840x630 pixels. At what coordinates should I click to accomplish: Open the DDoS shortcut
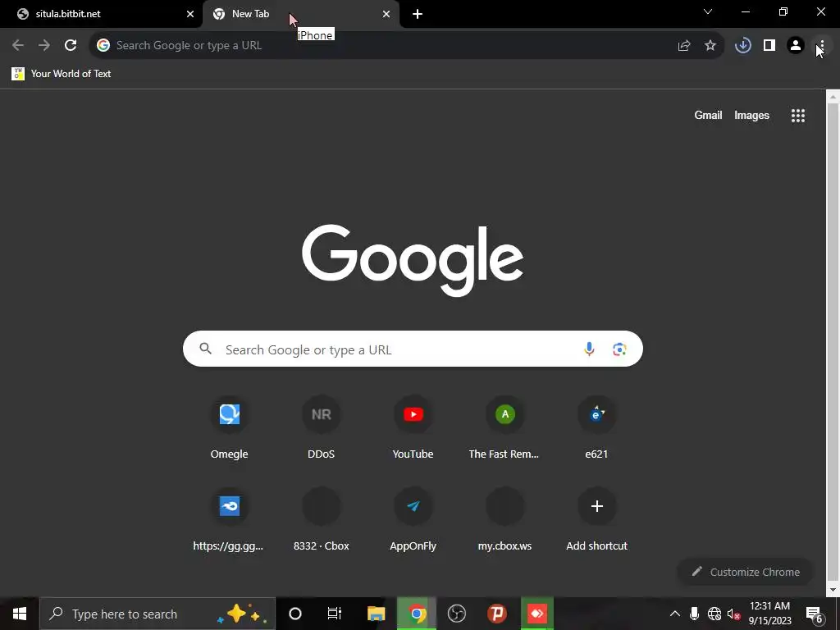click(322, 428)
